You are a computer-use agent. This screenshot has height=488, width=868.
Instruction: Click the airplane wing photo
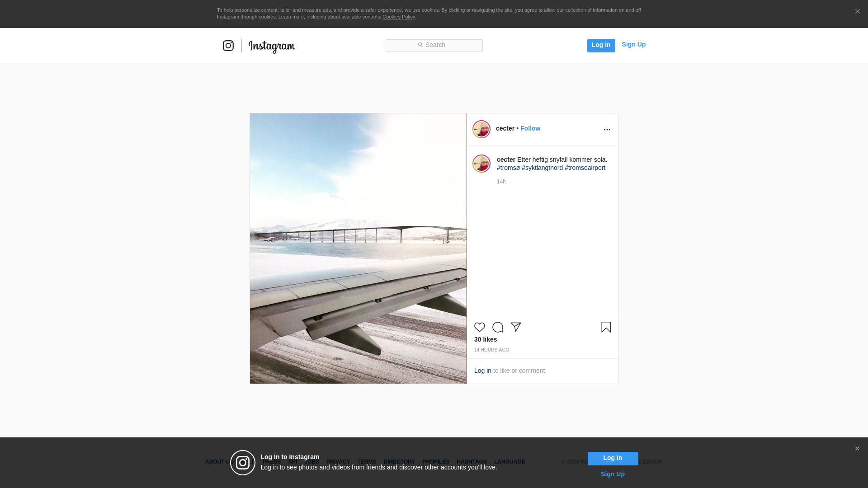point(358,249)
